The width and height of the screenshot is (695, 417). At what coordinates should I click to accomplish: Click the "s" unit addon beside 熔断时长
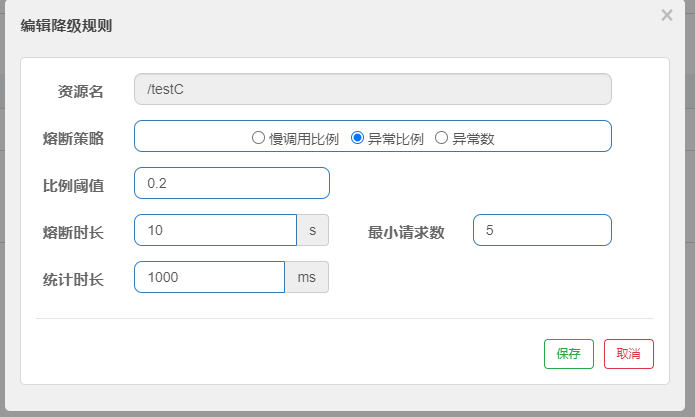312,230
